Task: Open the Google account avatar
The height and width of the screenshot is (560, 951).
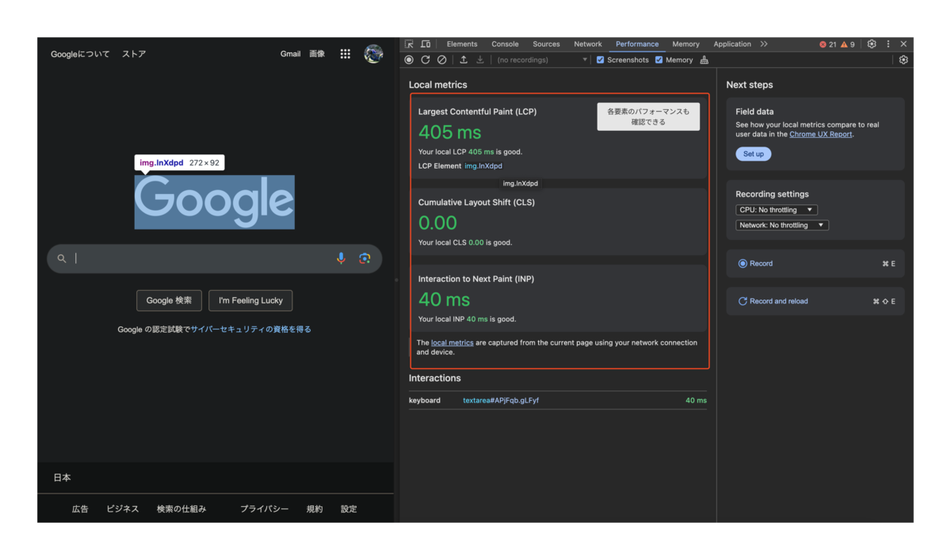Action: pos(373,54)
